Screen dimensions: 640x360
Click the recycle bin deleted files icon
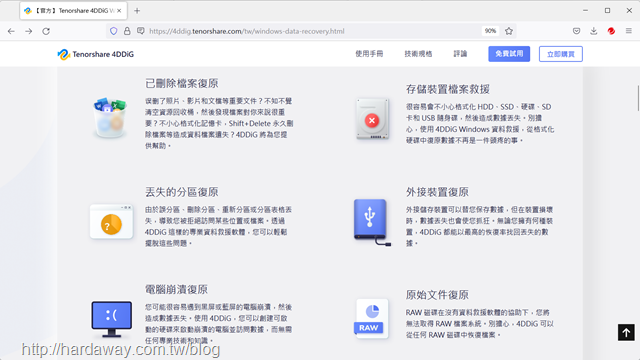point(109,118)
